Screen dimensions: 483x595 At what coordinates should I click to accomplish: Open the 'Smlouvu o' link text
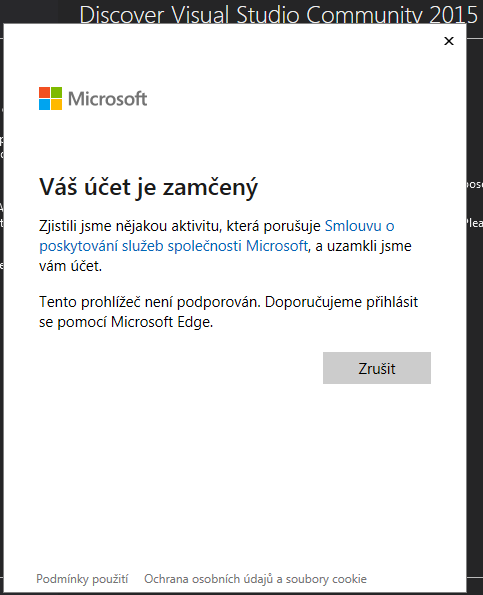360,226
